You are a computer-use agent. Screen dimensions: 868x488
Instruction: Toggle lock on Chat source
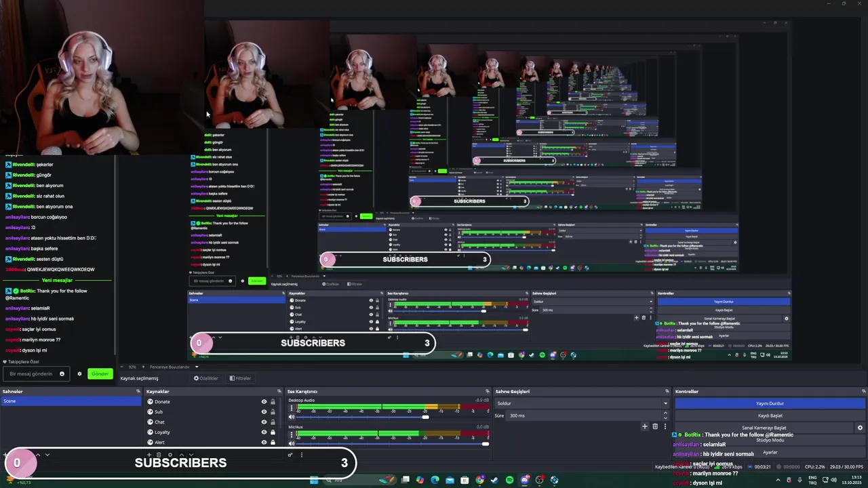[x=273, y=422]
